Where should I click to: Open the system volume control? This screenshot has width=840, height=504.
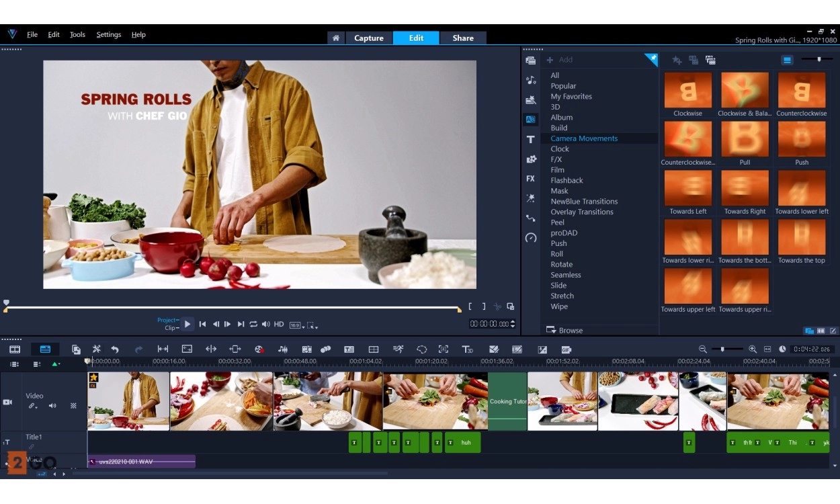click(x=266, y=324)
